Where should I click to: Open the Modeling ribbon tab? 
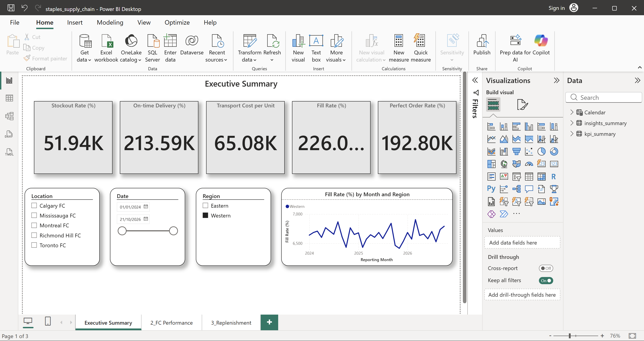pos(110,22)
